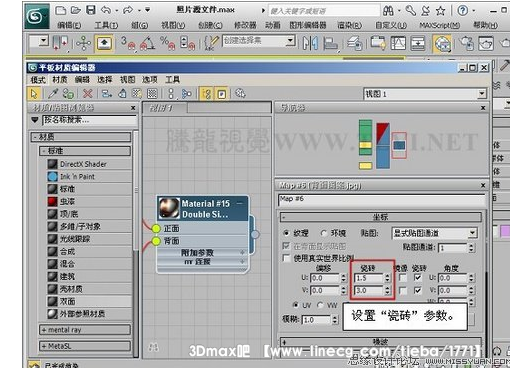
Task: Click the binoculars search icon
Action: tap(388, 11)
